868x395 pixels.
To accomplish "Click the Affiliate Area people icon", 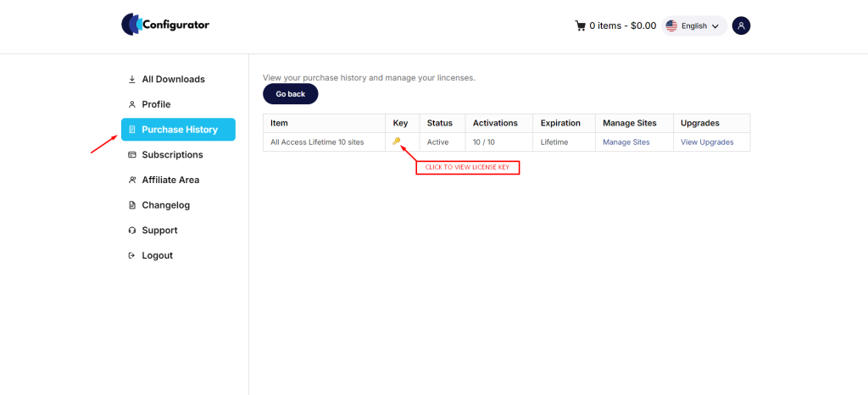I will [131, 180].
